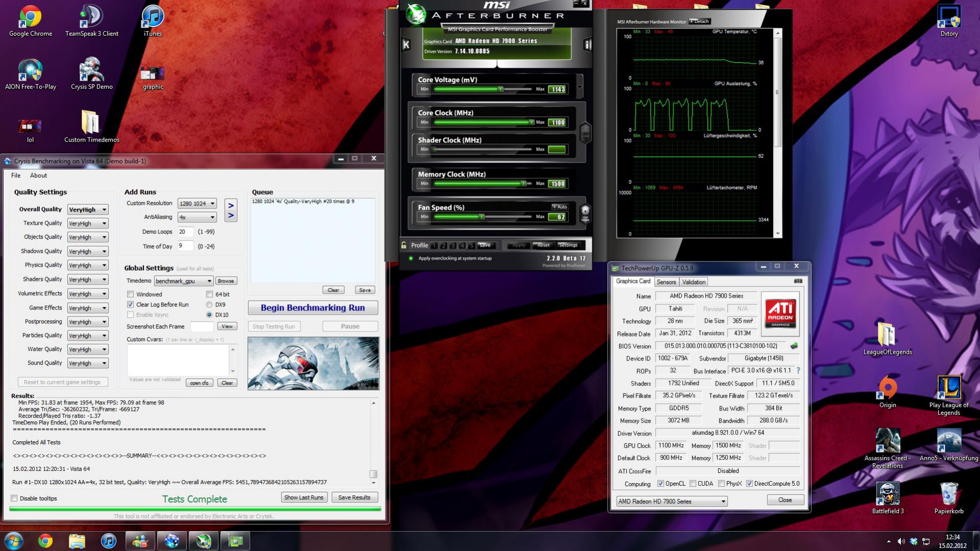The width and height of the screenshot is (980, 551).
Task: Select the Play League of Legends icon
Action: [949, 395]
